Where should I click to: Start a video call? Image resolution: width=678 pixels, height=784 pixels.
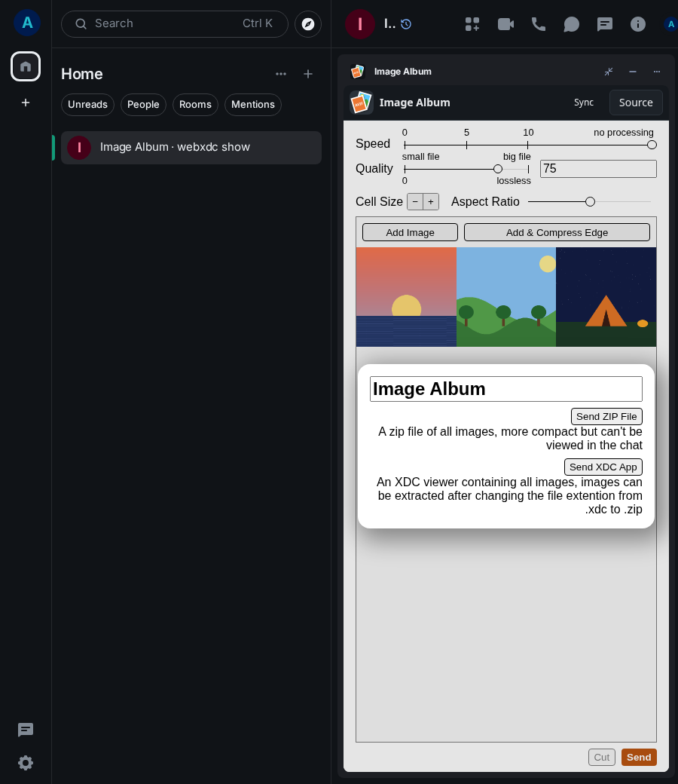505,24
